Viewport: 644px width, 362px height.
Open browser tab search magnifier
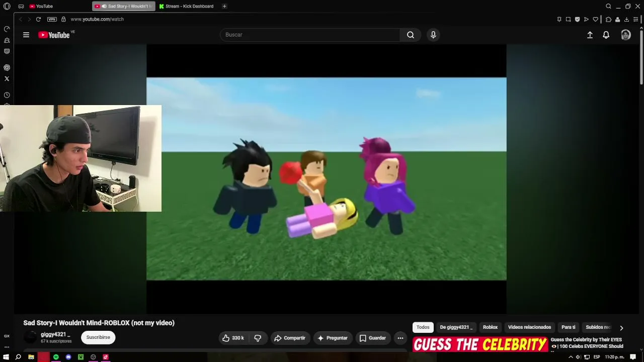point(608,6)
